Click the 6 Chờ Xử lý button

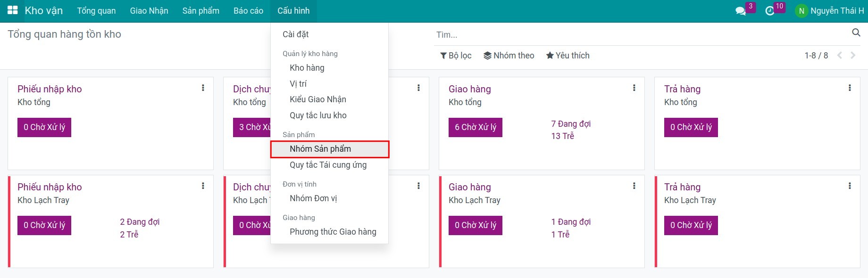click(x=475, y=127)
